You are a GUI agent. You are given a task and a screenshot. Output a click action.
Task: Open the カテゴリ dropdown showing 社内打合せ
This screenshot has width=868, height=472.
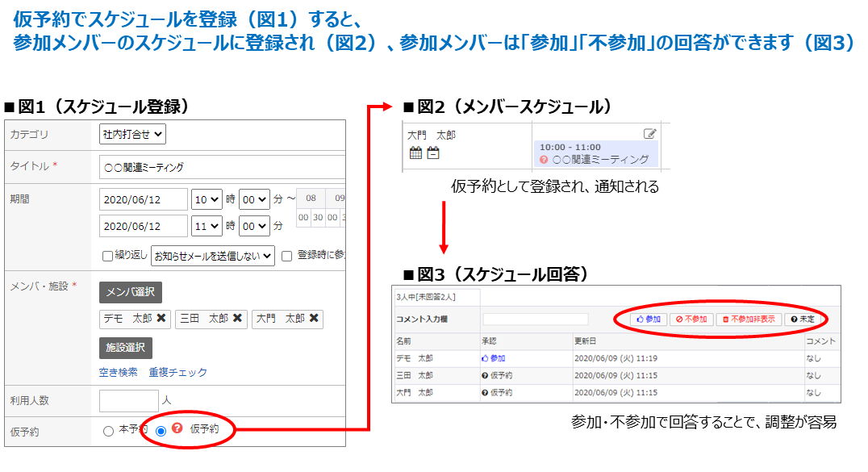[133, 134]
